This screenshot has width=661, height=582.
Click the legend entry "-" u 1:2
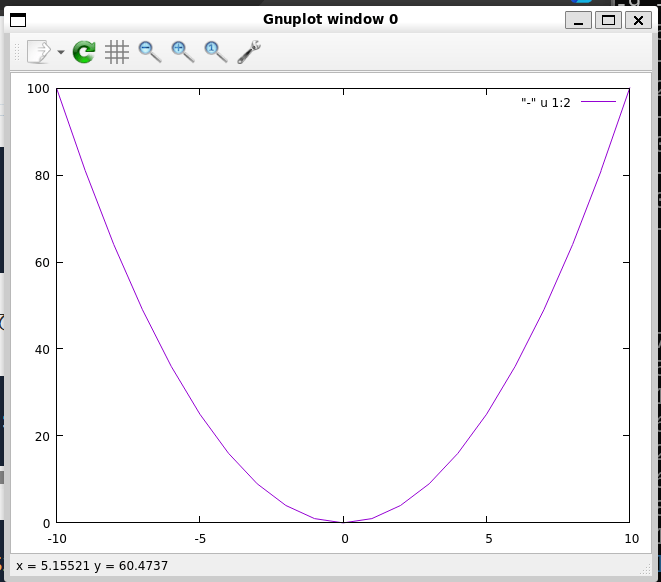tap(545, 103)
